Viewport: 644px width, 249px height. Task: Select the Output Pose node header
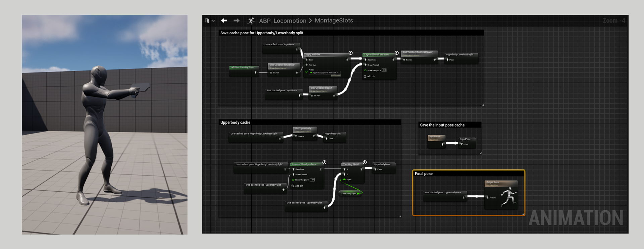(x=501, y=183)
